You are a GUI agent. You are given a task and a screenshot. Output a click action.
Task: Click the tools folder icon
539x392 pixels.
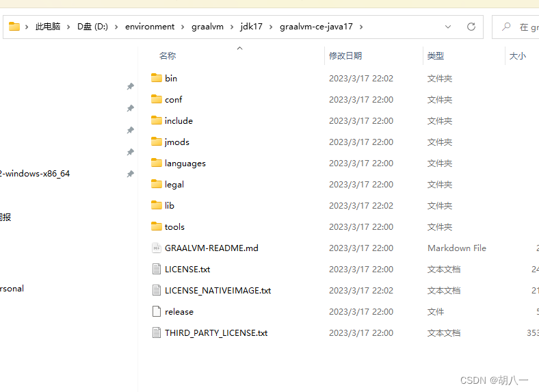(157, 226)
